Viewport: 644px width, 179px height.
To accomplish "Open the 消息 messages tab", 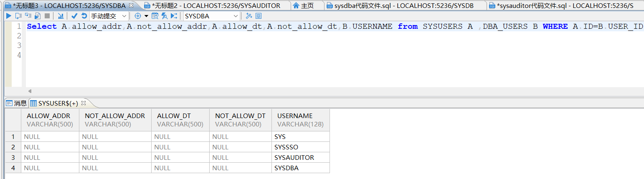I will [16, 103].
